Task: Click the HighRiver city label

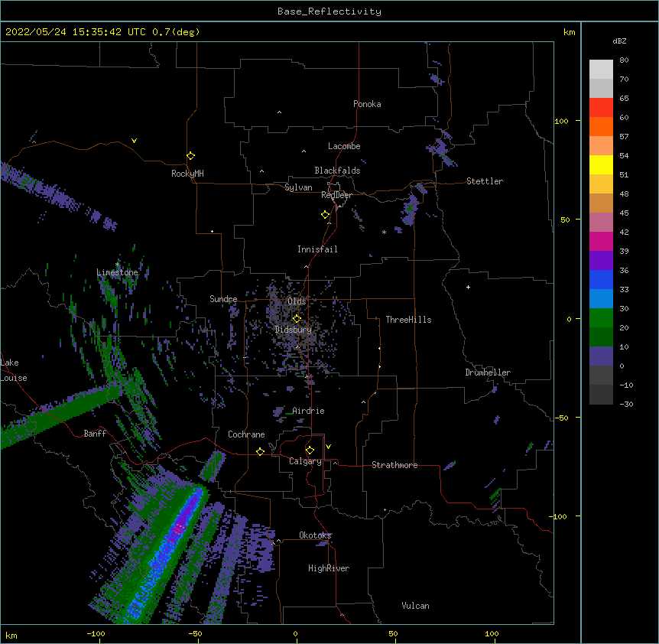Action: (329, 568)
